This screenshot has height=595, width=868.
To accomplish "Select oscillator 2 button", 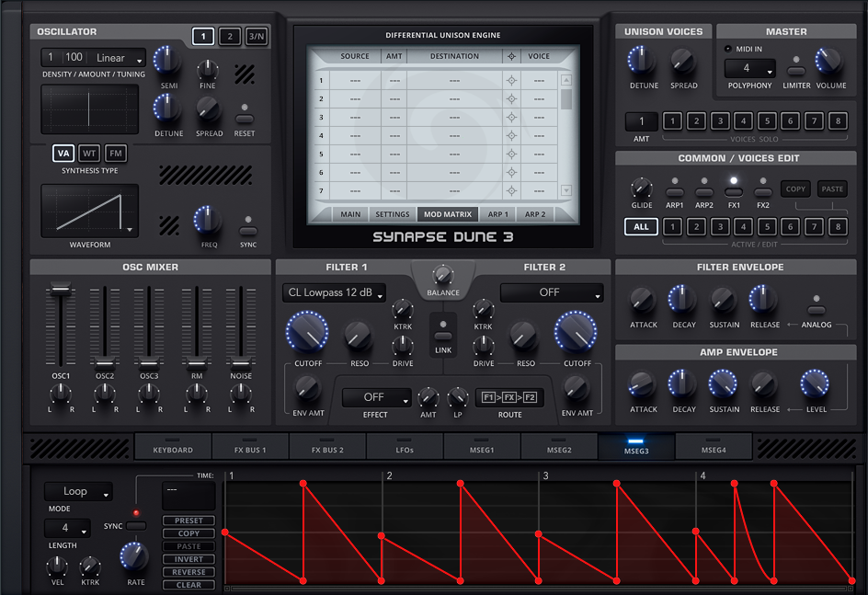I will pos(230,37).
